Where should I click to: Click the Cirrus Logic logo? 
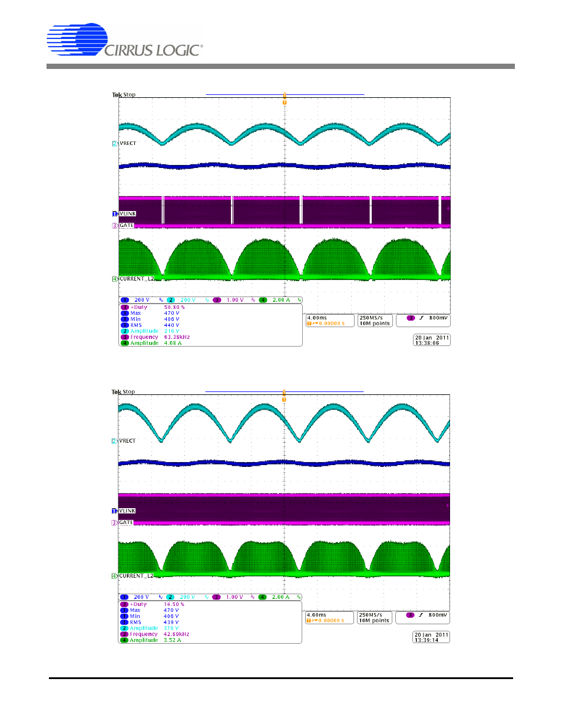(x=125, y=40)
